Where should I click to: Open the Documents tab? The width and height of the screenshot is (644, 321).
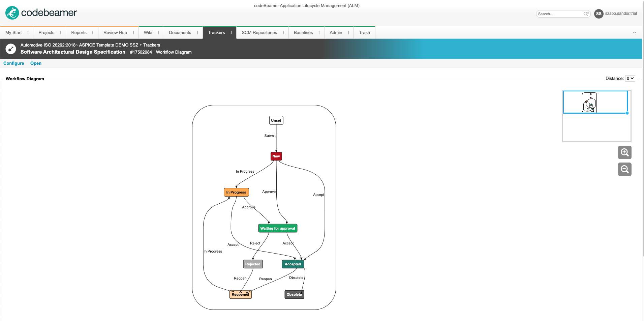(180, 33)
